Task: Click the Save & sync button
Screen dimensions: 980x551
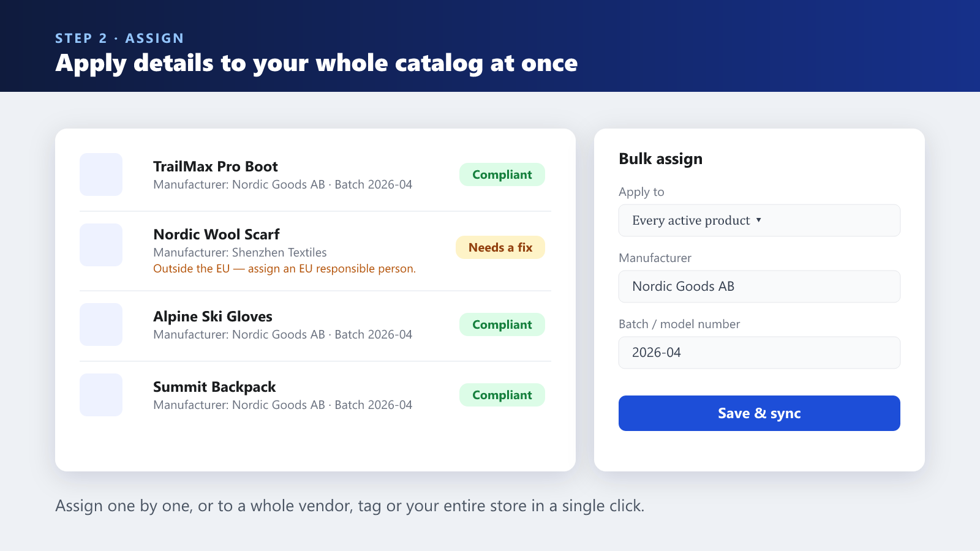Action: click(x=759, y=413)
